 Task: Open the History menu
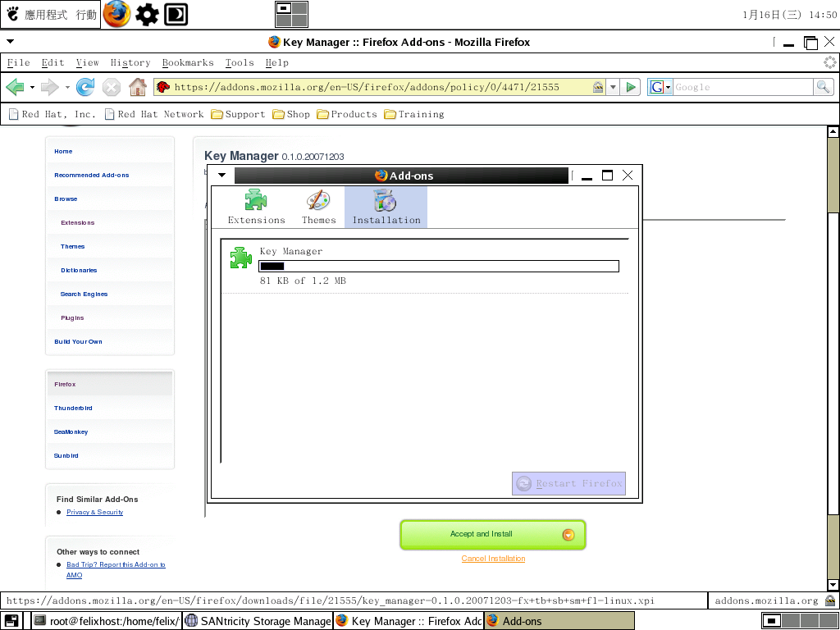(130, 62)
